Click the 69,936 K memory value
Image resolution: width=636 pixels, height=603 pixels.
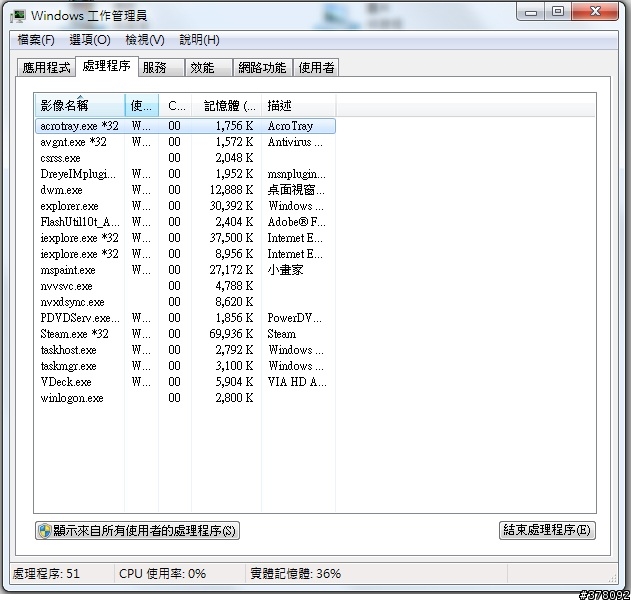coord(231,334)
